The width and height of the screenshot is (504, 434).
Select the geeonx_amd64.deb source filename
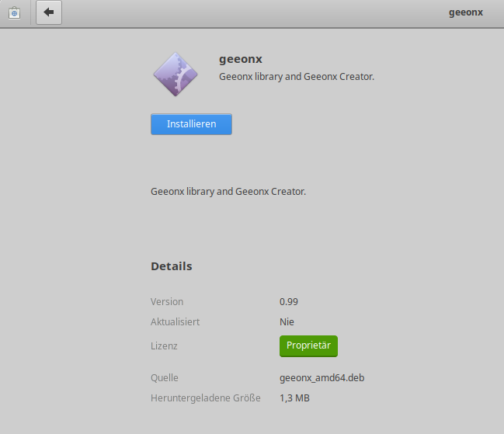click(322, 378)
